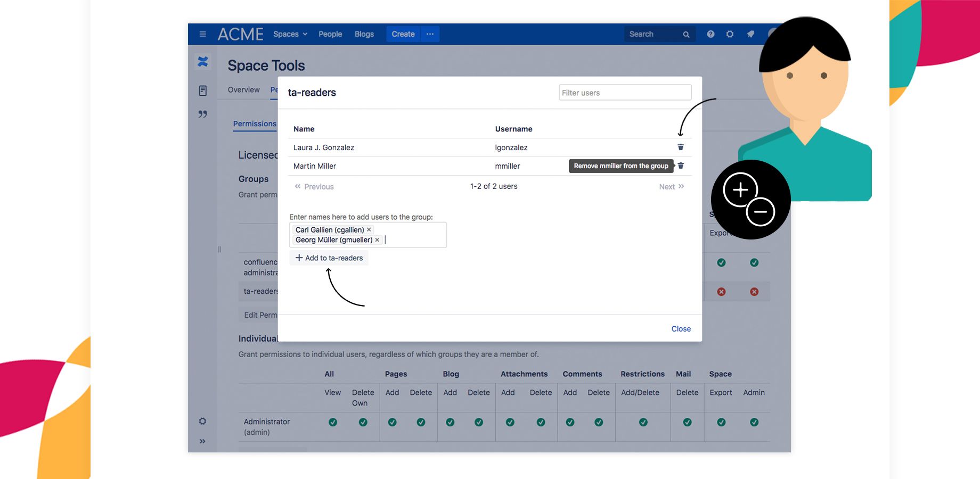Open the Blogs menu
The image size is (980, 479).
364,34
